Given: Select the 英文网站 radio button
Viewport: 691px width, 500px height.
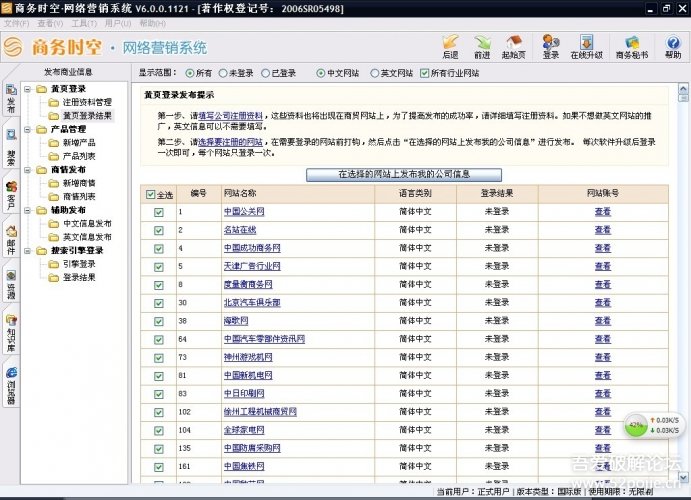Looking at the screenshot, I should click(375, 73).
